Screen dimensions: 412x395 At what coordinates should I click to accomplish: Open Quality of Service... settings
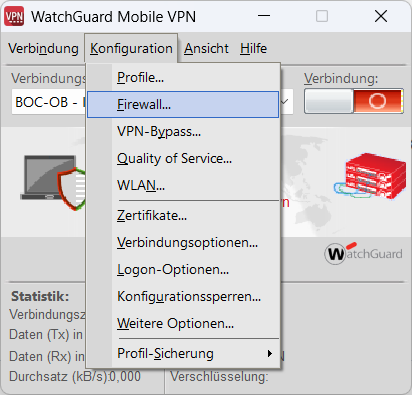pyautogui.click(x=183, y=159)
